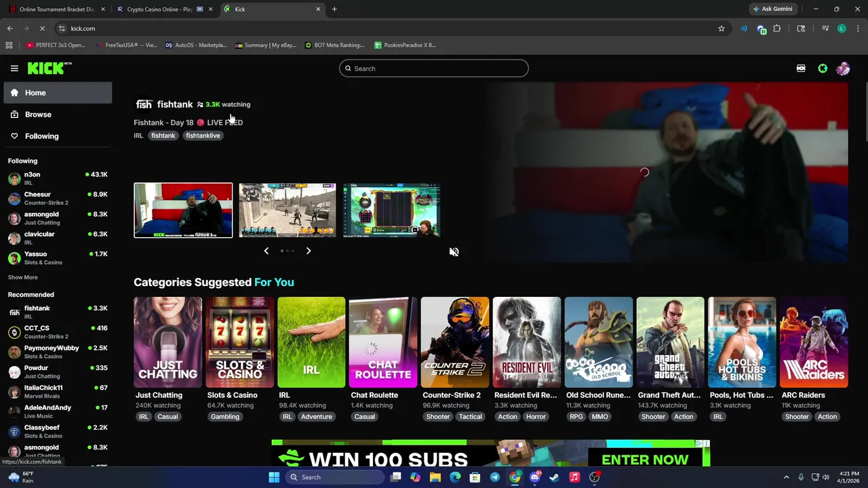Viewport: 868px width, 488px height.
Task: Click the Horror tag under Resident Evil
Action: [x=536, y=417]
